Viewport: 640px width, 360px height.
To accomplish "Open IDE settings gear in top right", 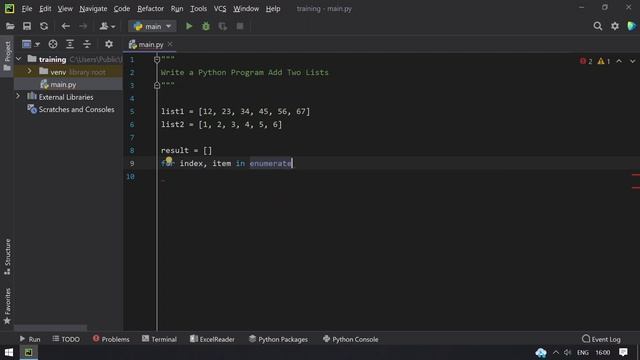I will coord(615,26).
